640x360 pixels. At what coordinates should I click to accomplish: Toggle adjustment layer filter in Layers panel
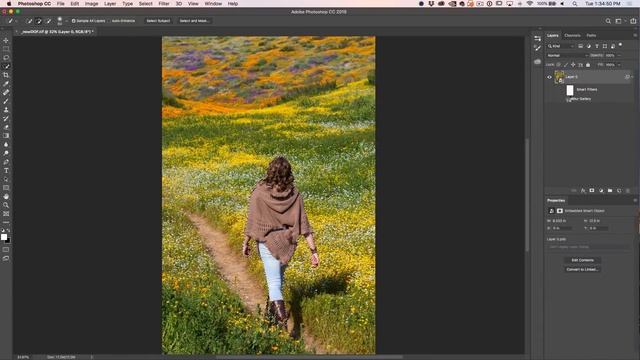coord(589,46)
